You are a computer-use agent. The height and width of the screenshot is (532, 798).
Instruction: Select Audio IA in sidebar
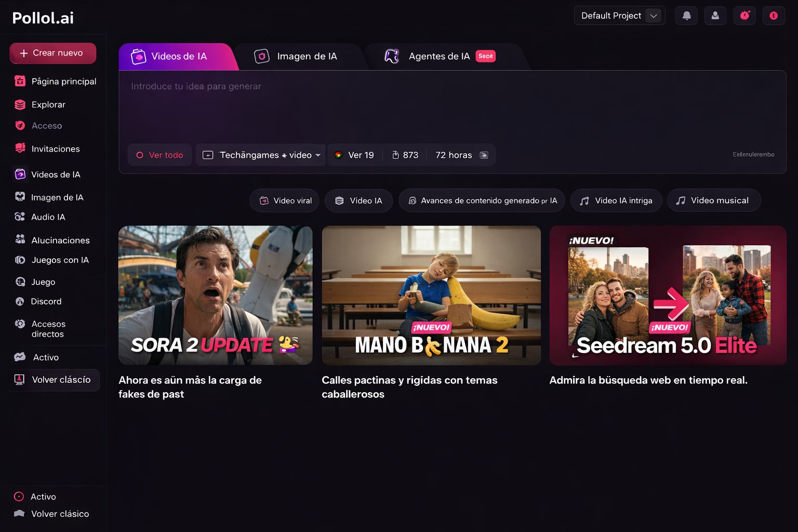[48, 217]
